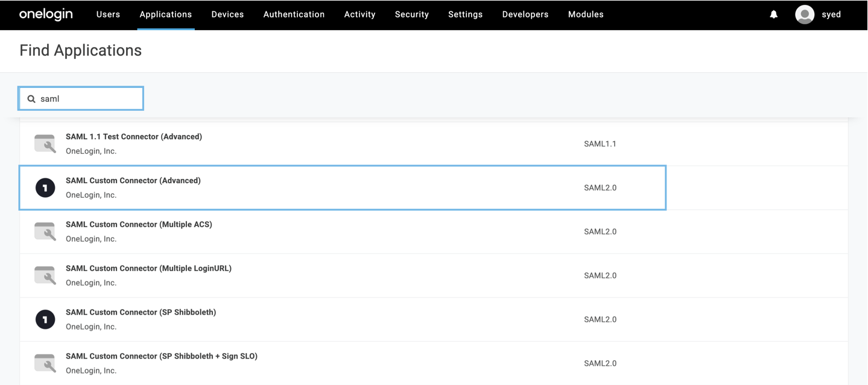868x385 pixels.
Task: Focus the saml search field
Action: tap(81, 99)
